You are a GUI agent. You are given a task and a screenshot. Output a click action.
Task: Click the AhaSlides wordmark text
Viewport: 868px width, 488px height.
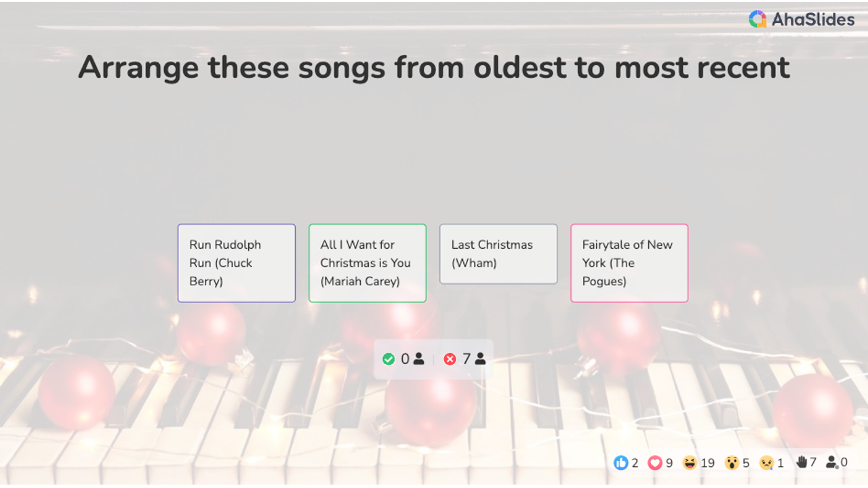(812, 20)
